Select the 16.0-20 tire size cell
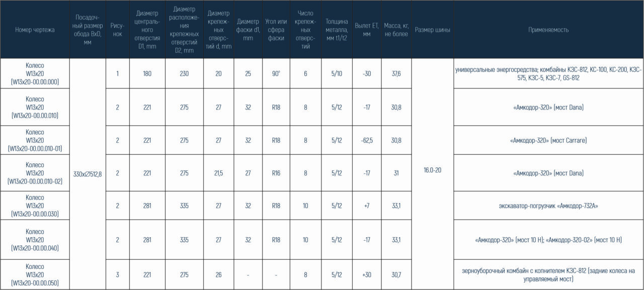The height and width of the screenshot is (290, 644). click(x=433, y=170)
